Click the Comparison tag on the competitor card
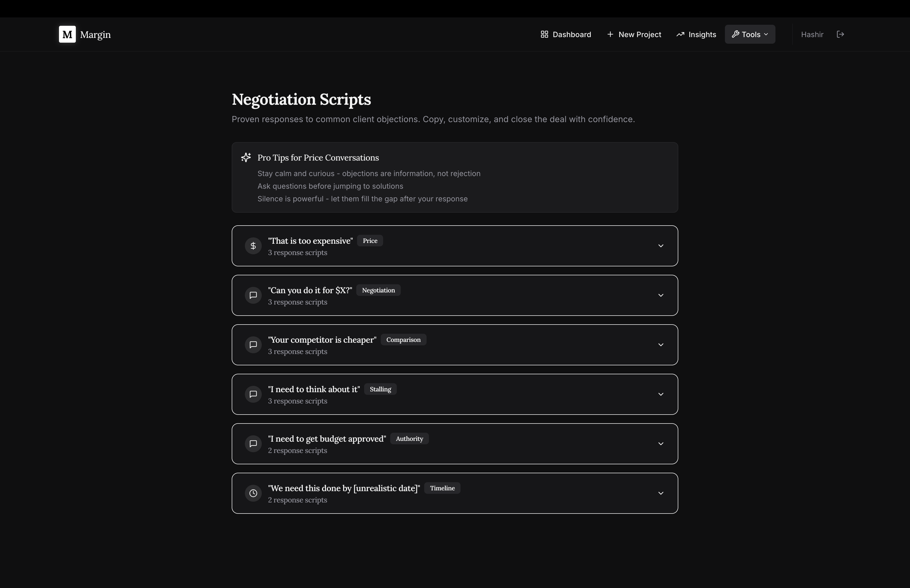Screen dimensions: 910x588 point(403,340)
